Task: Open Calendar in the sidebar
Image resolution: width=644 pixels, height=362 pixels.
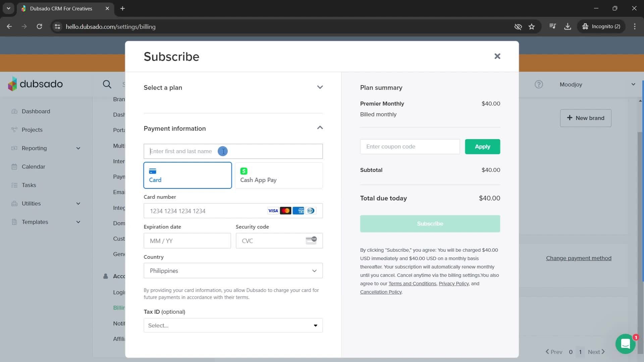Action: click(34, 167)
